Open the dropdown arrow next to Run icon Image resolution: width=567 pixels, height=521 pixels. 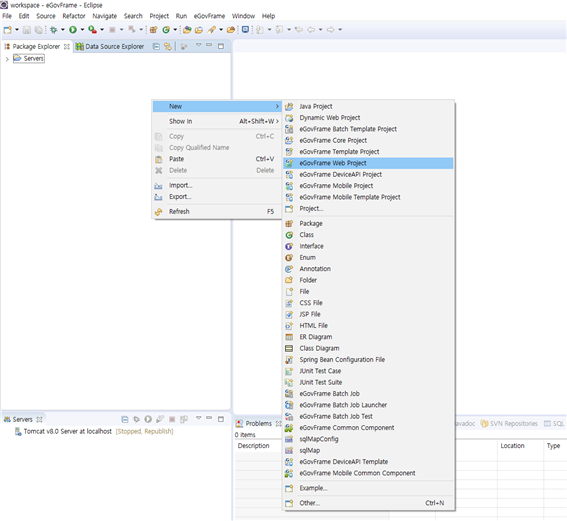pyautogui.click(x=82, y=30)
